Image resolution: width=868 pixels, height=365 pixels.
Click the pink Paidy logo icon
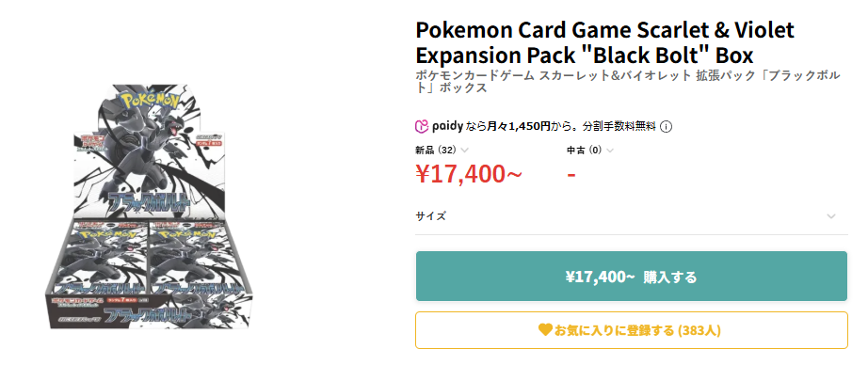pos(422,127)
